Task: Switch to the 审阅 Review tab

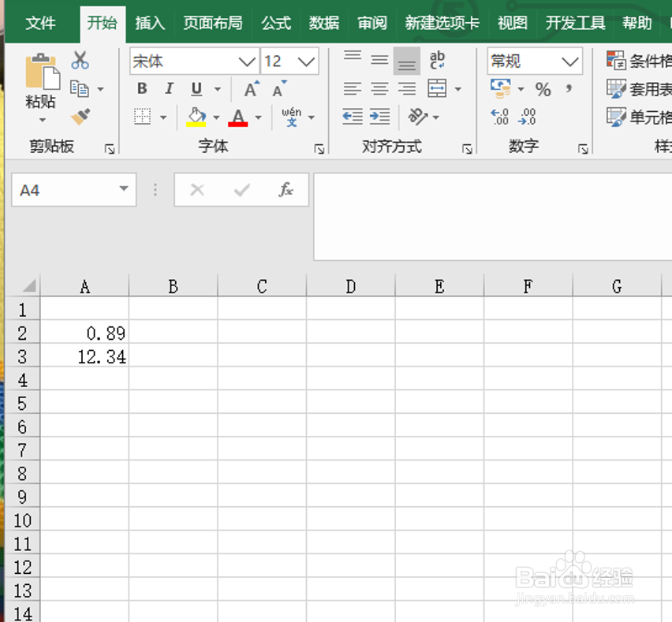Action: 372,23
